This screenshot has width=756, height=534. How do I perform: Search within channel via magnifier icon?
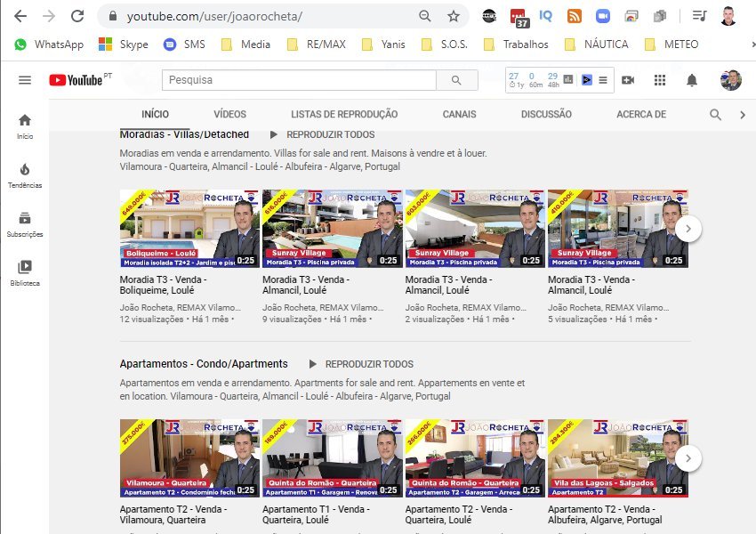tap(715, 114)
